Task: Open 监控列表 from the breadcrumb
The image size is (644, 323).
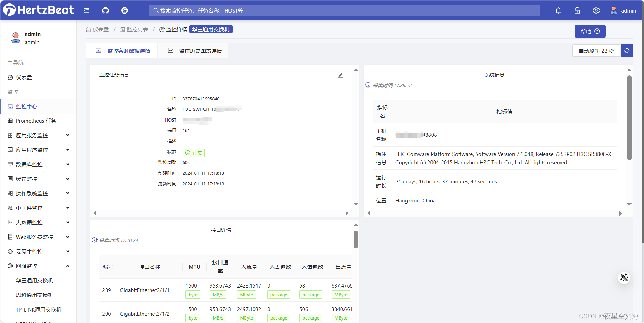Action: (137, 29)
